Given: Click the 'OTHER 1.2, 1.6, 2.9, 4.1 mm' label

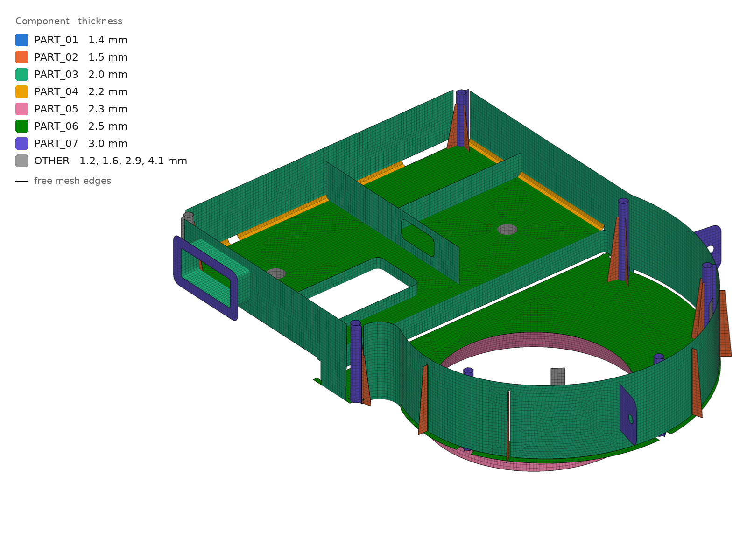Looking at the screenshot, I should [111, 161].
